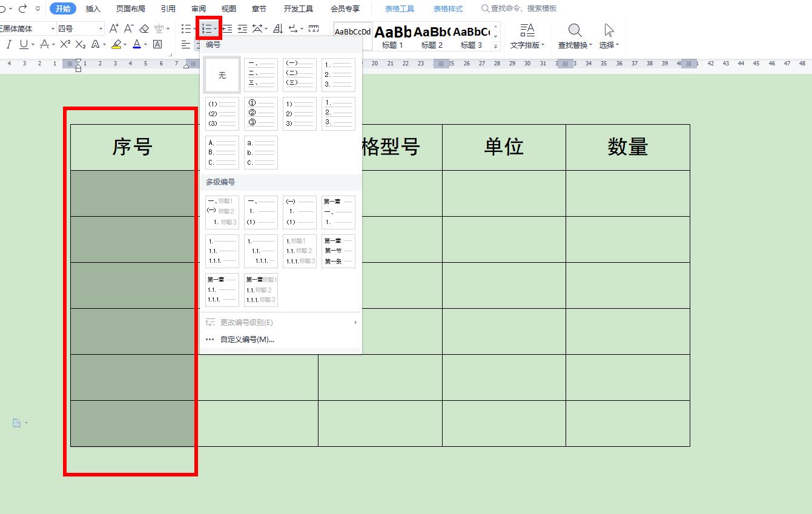Click the phonetic guide wén icon

(159, 28)
